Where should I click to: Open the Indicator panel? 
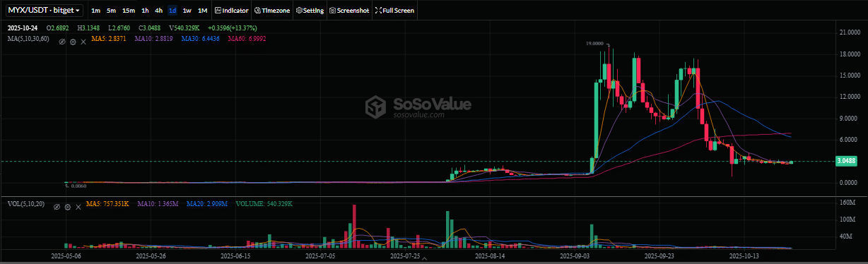pyautogui.click(x=233, y=11)
